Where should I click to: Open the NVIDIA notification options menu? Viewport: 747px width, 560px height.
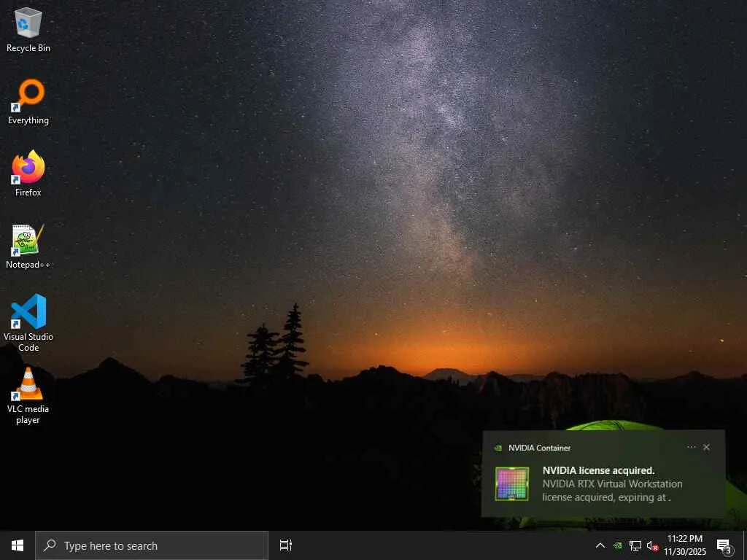pyautogui.click(x=692, y=447)
